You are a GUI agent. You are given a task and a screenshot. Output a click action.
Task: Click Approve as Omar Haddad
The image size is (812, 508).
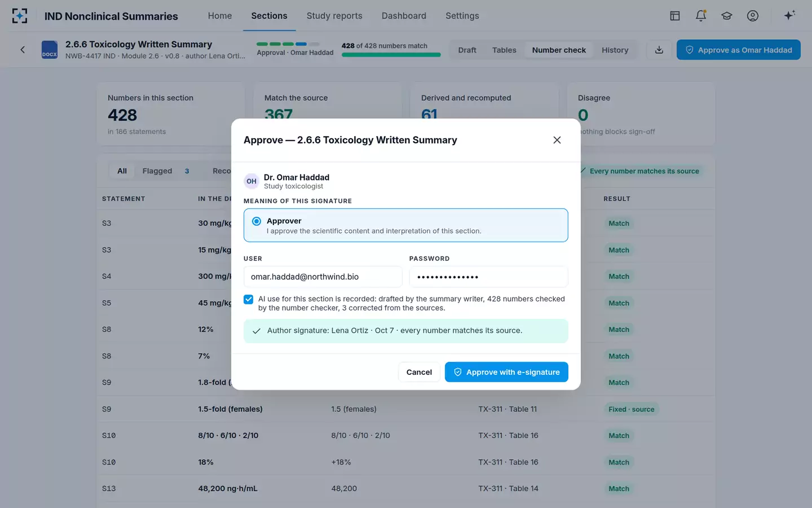pos(739,50)
